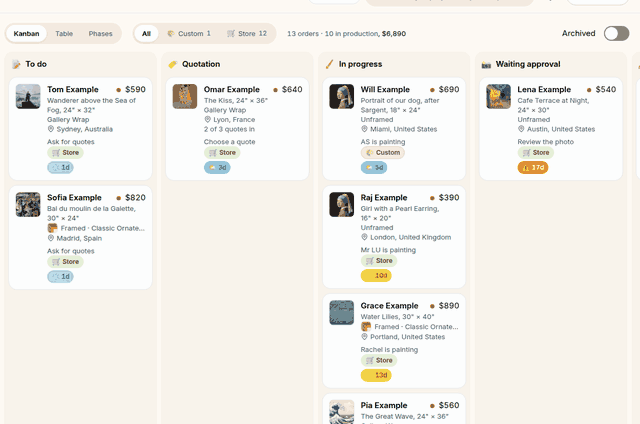Click 3d age badge on Will Example

[374, 167]
